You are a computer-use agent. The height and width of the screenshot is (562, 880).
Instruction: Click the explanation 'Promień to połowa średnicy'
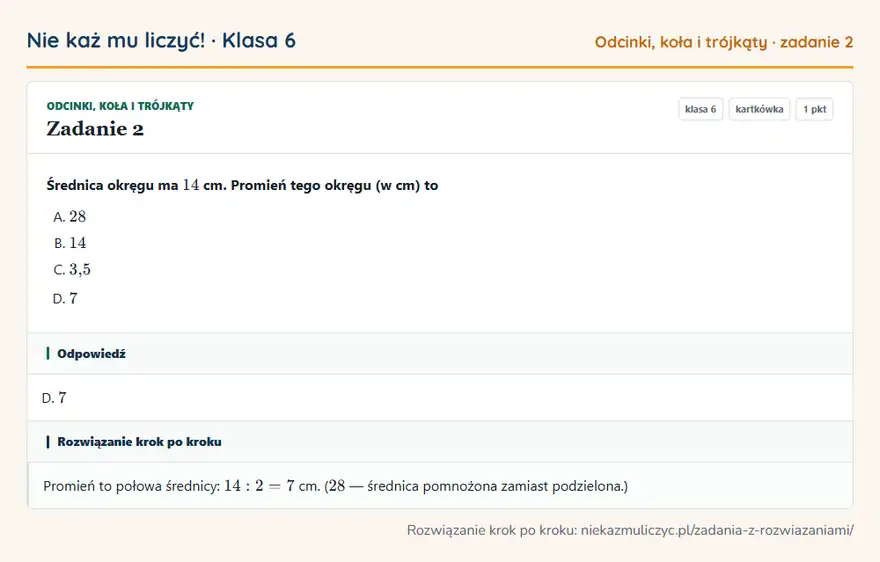coord(131,486)
